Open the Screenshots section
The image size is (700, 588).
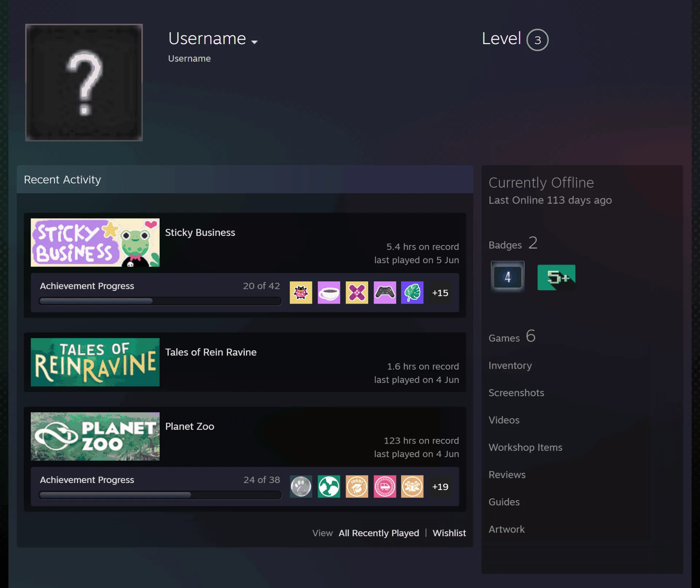(516, 393)
